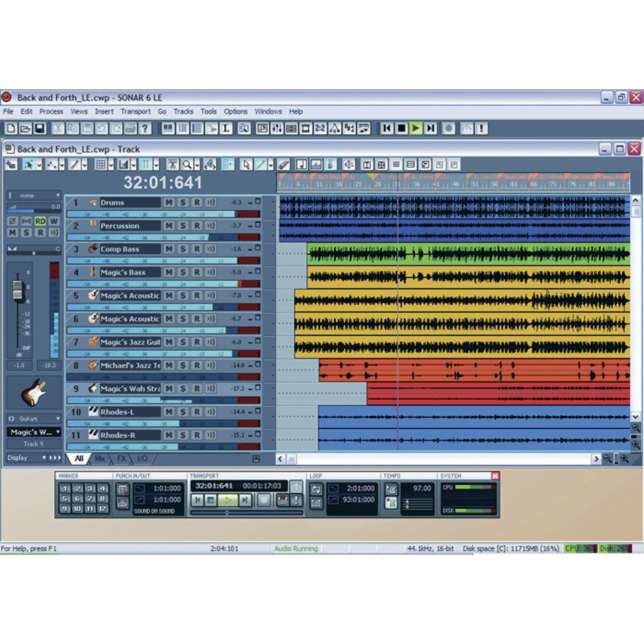Open Help via the question mark icon

(145, 128)
